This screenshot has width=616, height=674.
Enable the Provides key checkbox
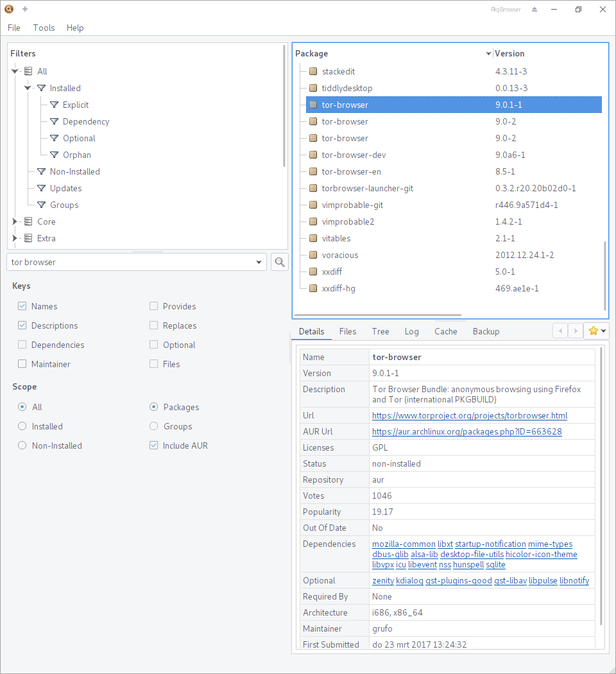click(154, 306)
